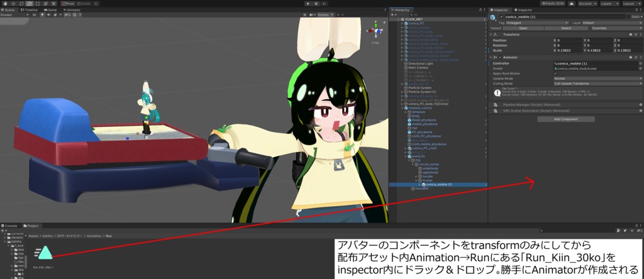Open the Plastic SCM button

tap(553, 3)
